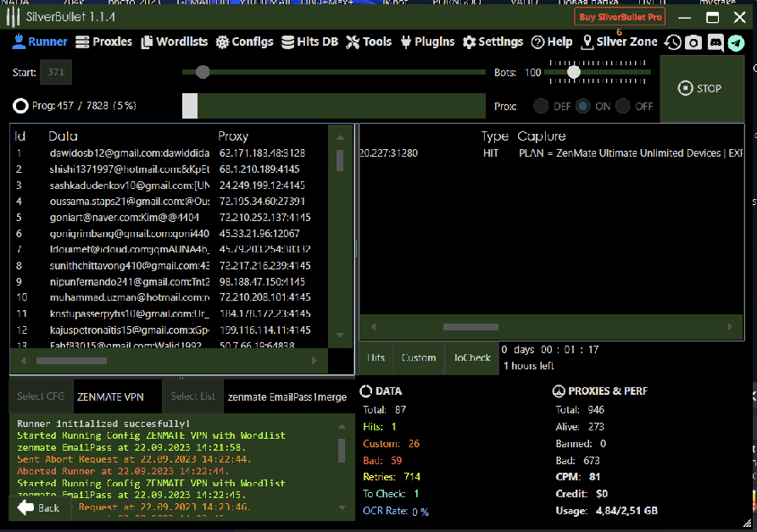Go to Hits DB
This screenshot has height=532, width=757.
(309, 42)
